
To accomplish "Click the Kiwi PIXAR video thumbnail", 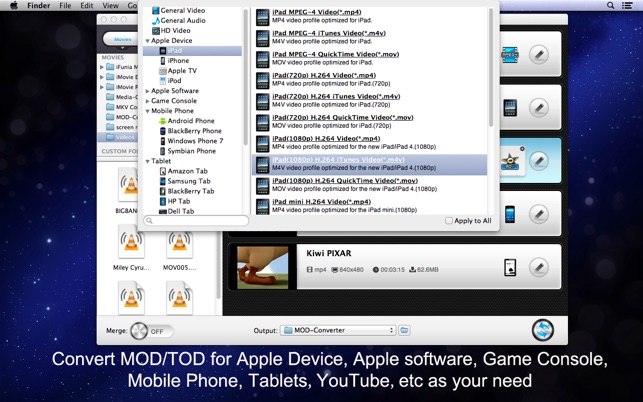I will [263, 267].
